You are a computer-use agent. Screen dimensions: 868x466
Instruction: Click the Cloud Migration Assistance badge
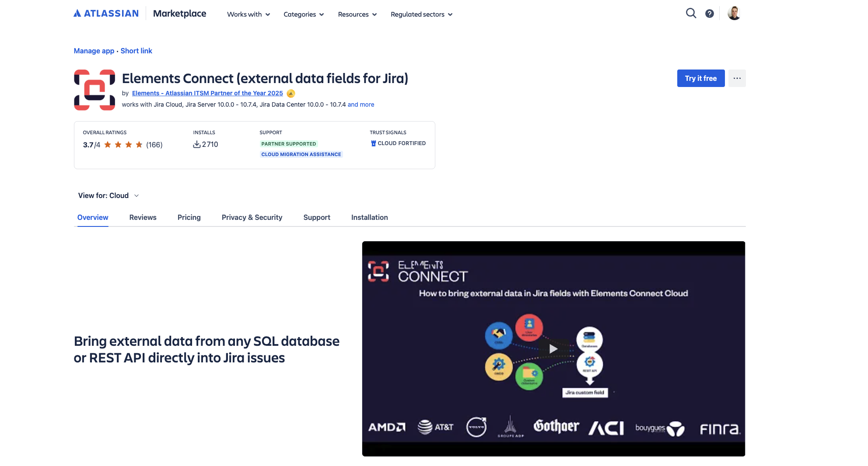pyautogui.click(x=301, y=154)
